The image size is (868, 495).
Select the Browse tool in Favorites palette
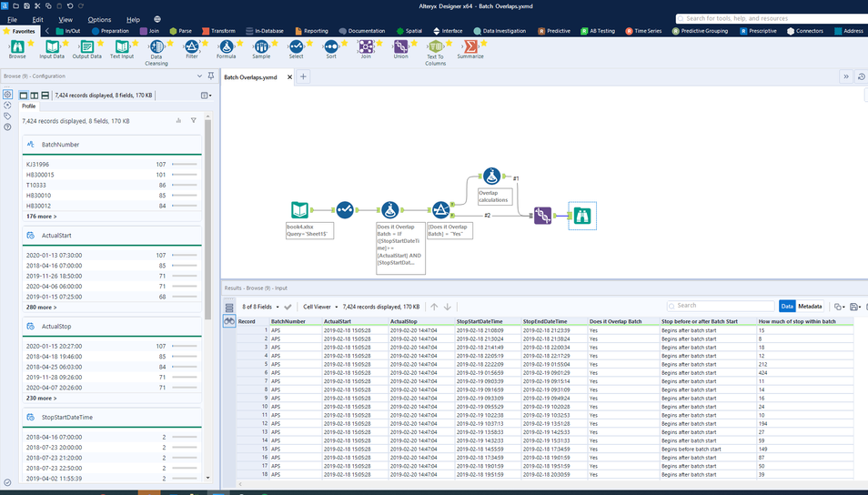pyautogui.click(x=17, y=48)
